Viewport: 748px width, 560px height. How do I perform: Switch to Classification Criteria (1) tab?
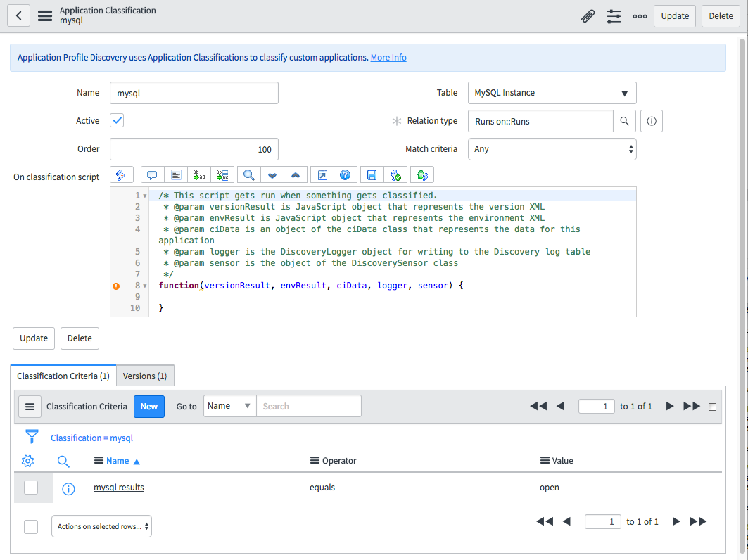click(63, 376)
